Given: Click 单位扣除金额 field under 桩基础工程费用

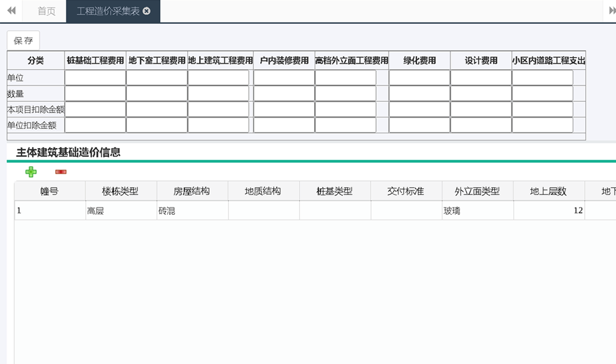Looking at the screenshot, I should 95,125.
